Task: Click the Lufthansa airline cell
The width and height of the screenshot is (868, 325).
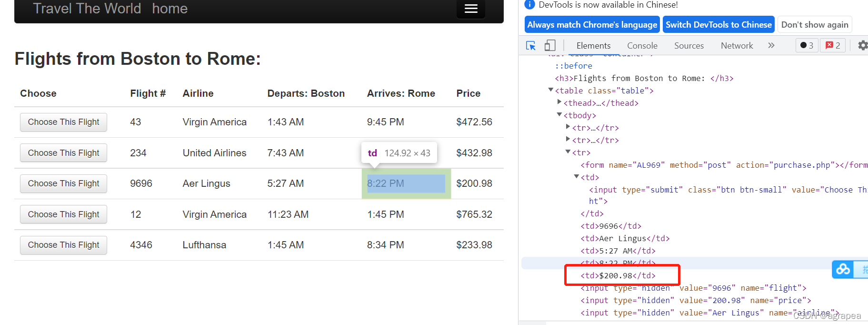Action: (x=204, y=245)
